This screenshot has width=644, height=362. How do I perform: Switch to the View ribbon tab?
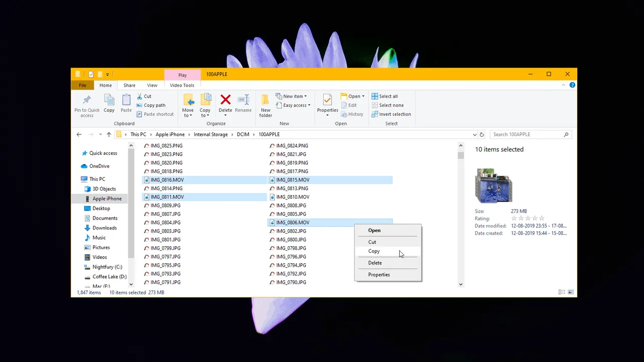pos(152,85)
